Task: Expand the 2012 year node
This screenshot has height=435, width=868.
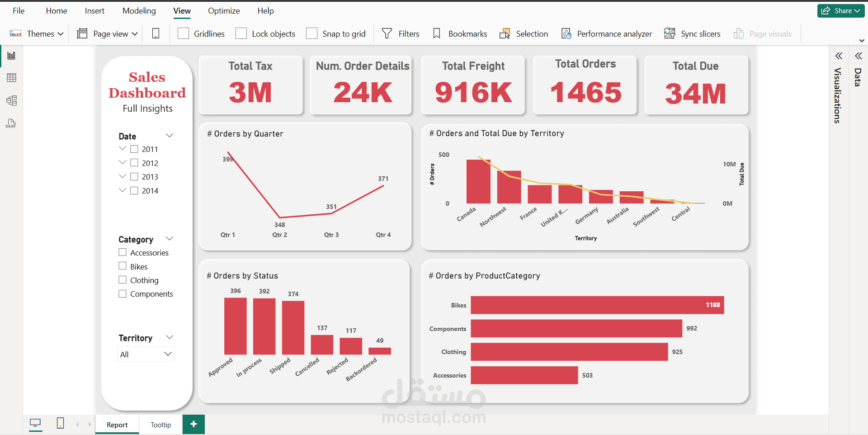Action: (123, 162)
